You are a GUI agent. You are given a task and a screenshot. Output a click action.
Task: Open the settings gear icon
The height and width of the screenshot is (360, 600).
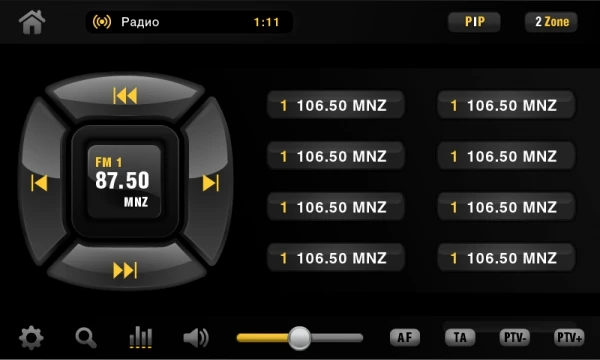(31, 338)
